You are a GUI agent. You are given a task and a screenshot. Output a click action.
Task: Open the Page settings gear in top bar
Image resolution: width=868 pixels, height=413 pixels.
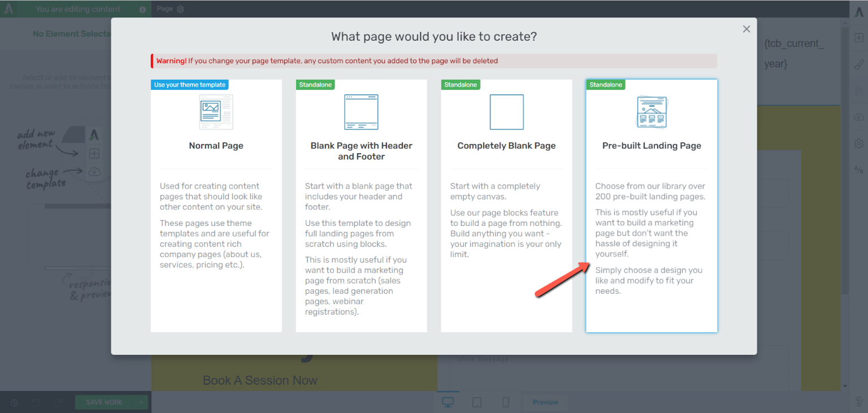pyautogui.click(x=180, y=9)
